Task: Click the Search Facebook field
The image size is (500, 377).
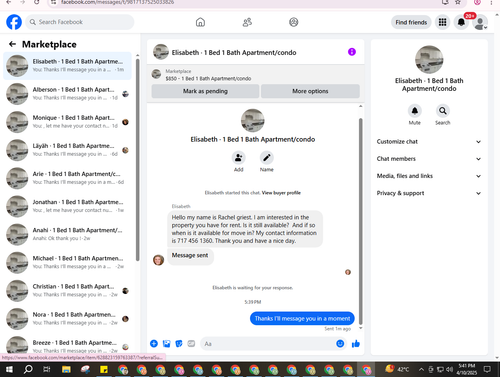Action: [80, 22]
